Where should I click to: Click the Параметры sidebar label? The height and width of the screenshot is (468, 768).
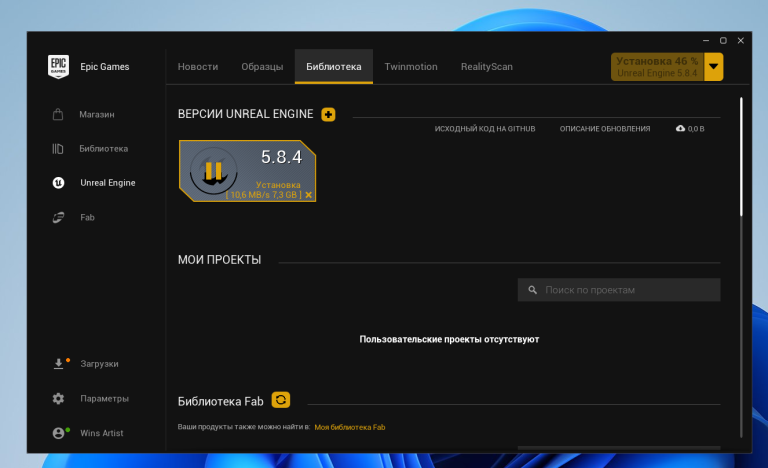pyautogui.click(x=104, y=398)
